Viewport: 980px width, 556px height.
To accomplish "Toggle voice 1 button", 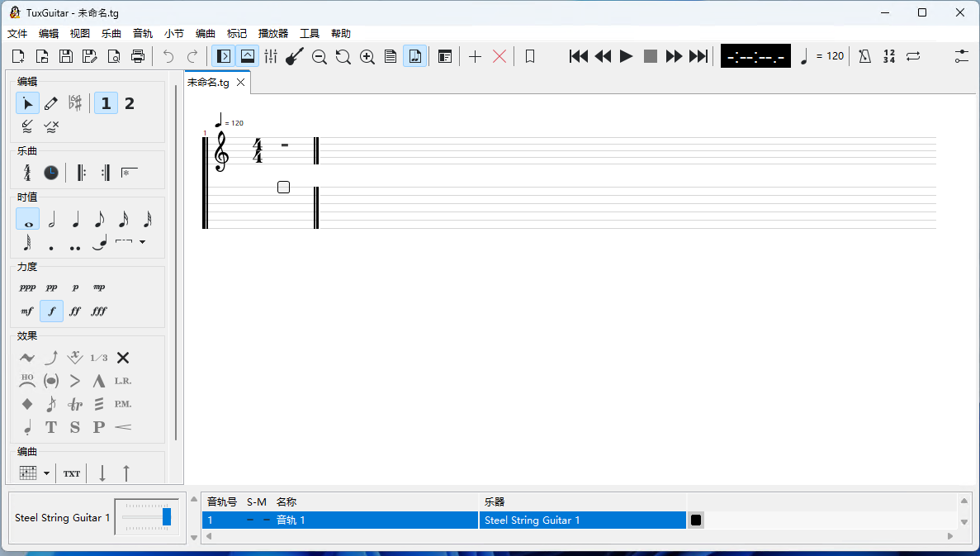I will click(x=106, y=103).
